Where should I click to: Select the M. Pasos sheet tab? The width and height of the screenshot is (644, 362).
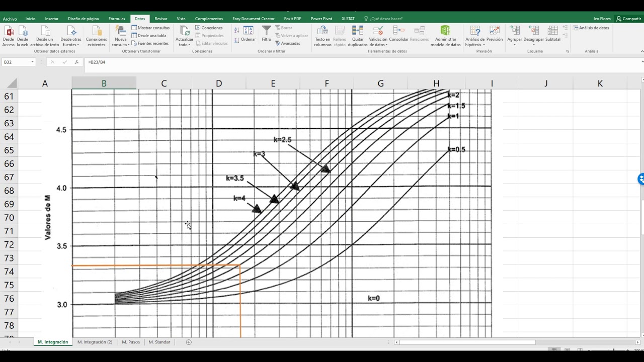pyautogui.click(x=131, y=342)
